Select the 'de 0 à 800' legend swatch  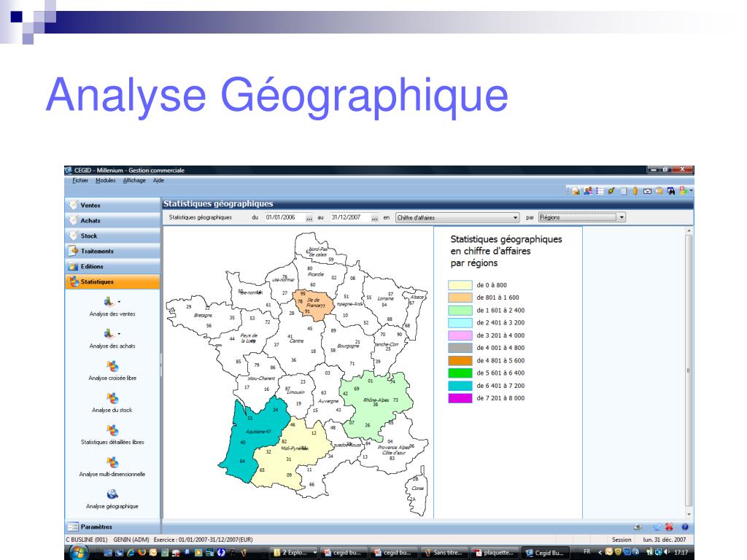(x=460, y=285)
